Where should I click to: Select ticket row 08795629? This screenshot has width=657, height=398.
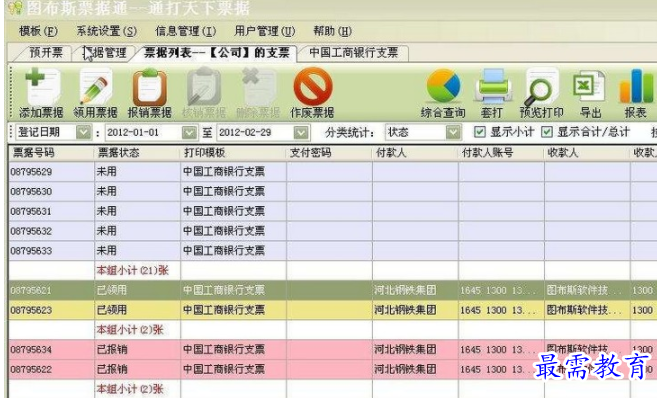pos(333,172)
